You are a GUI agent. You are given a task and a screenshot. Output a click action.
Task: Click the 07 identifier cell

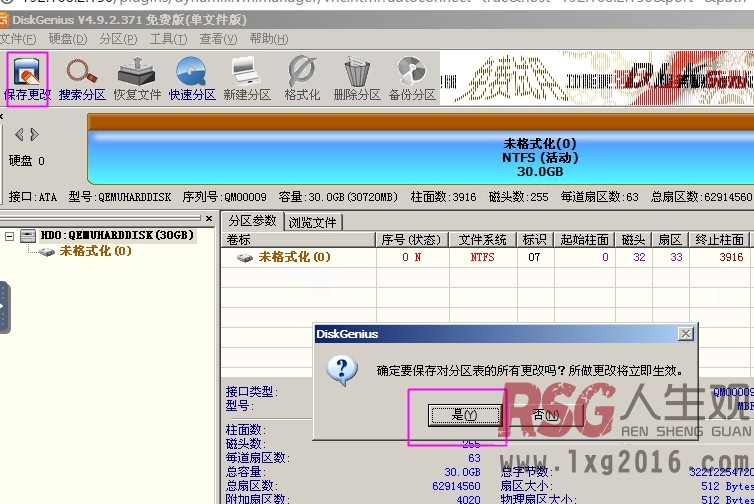pyautogui.click(x=534, y=257)
